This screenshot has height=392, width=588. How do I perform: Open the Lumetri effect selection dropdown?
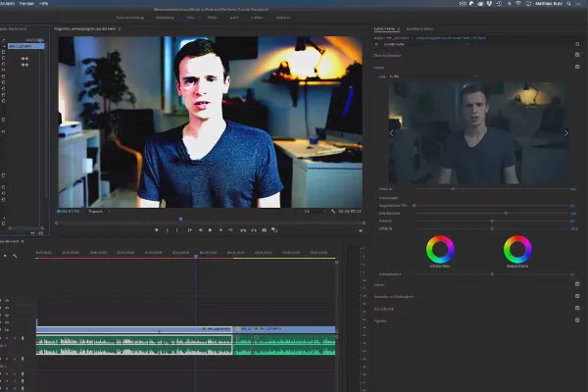tap(425, 44)
